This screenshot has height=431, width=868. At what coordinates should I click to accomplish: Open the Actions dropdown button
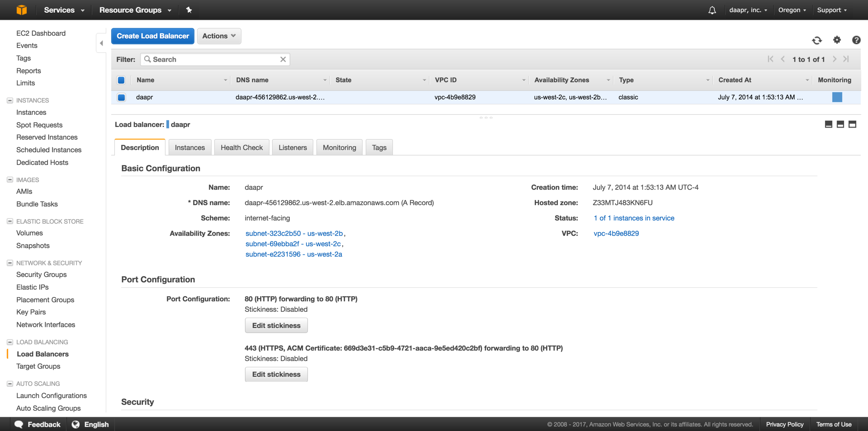219,36
